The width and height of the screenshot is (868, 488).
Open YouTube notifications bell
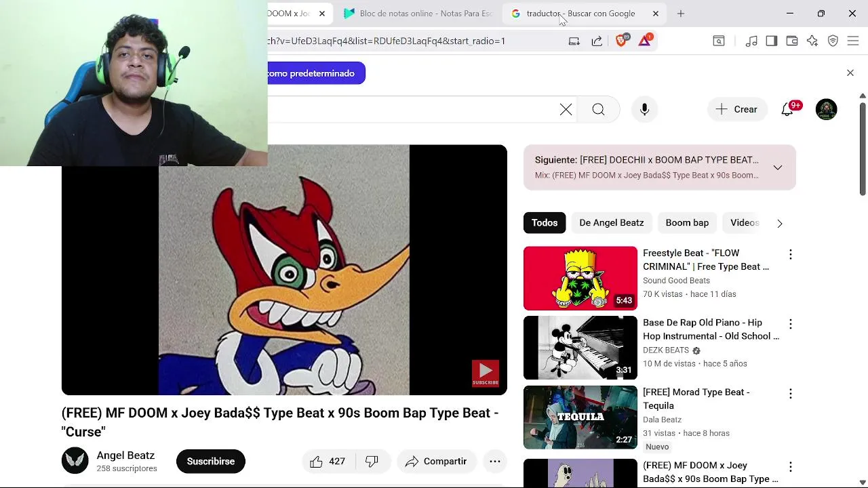tap(787, 109)
